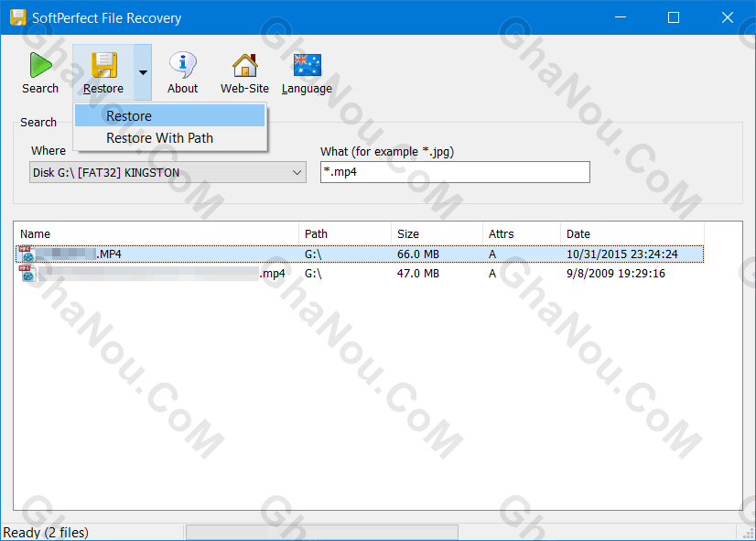The width and height of the screenshot is (756, 541).
Task: Choose Restore With Path menu entry
Action: coord(169,138)
